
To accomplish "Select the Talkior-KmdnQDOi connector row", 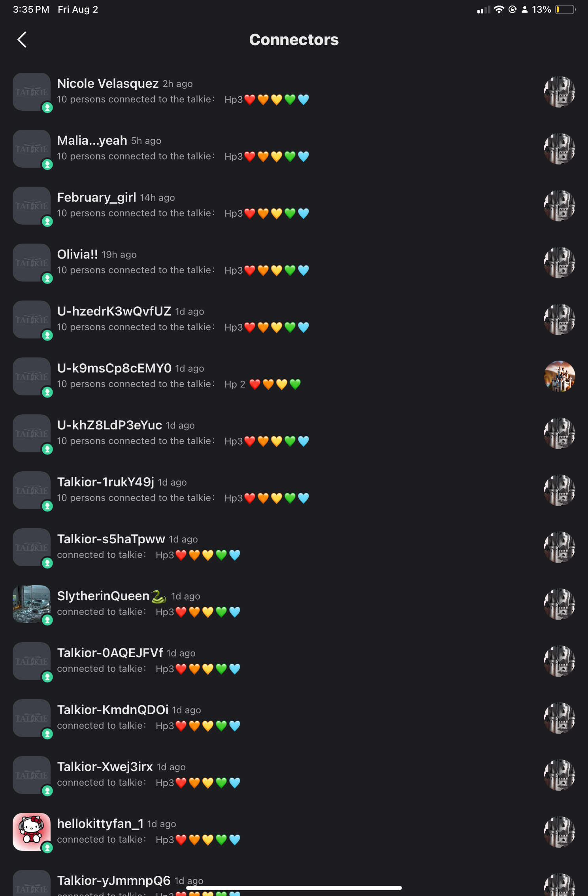I will tap(294, 718).
